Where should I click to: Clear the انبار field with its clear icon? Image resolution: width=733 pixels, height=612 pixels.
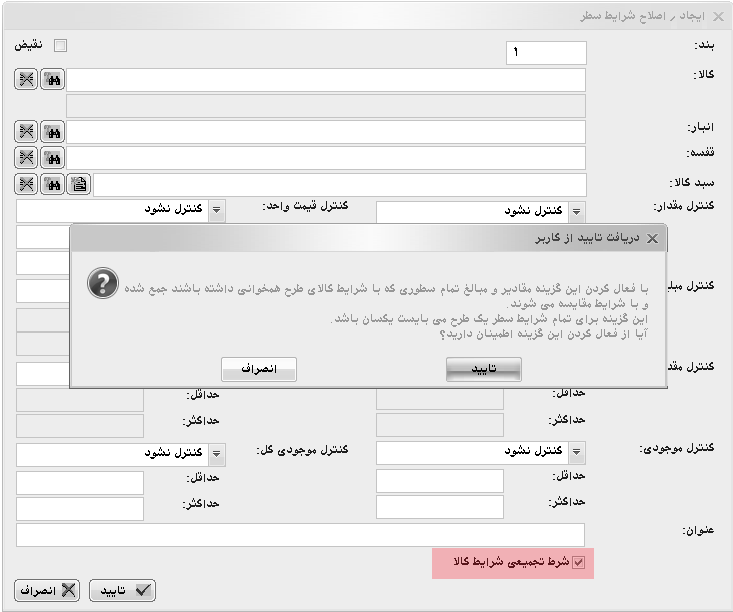click(26, 132)
